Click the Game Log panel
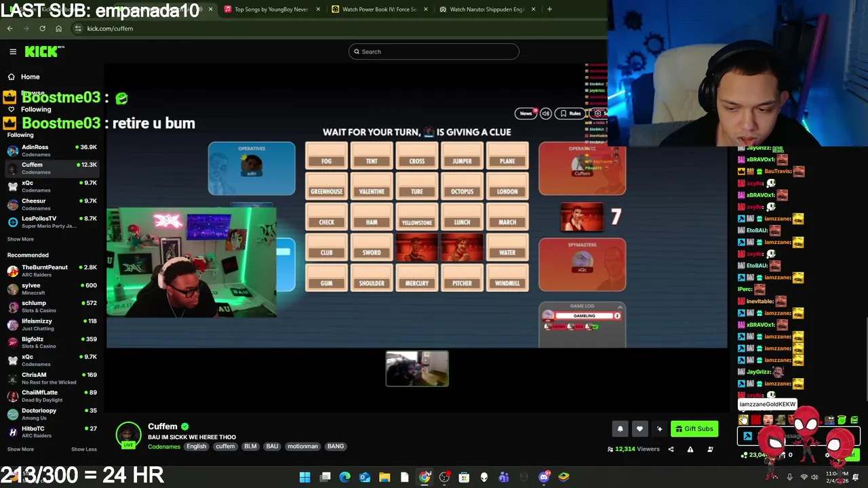 [582, 325]
